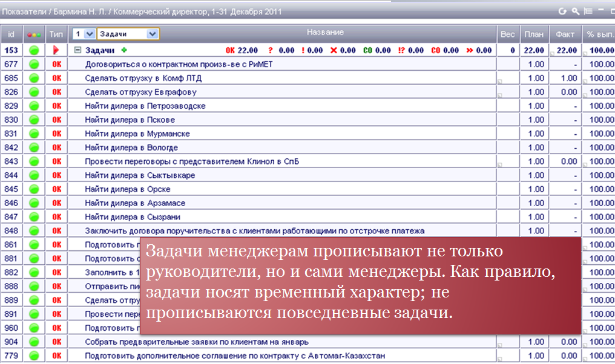
Task: Open task Собрать предварительные заявки по клиентам
Action: coord(197,342)
